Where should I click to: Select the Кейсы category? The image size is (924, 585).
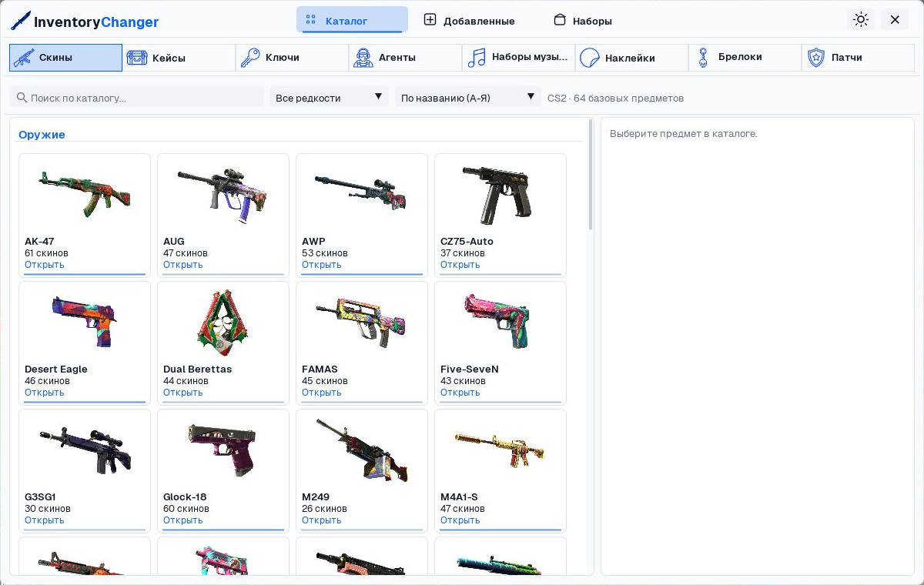[179, 58]
